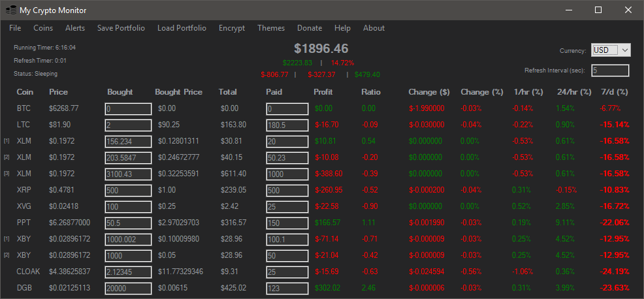This screenshot has height=299, width=644.
Task: Click Paid field showing 100.1
Action: [x=287, y=240]
